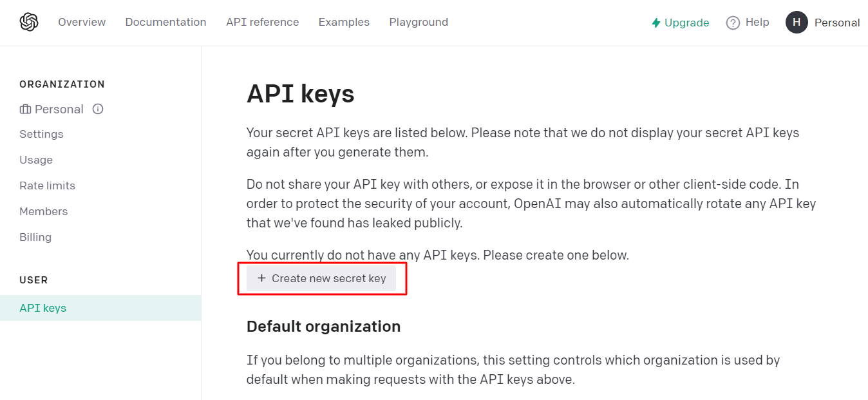Click the info icon beside Personal

[x=98, y=109]
